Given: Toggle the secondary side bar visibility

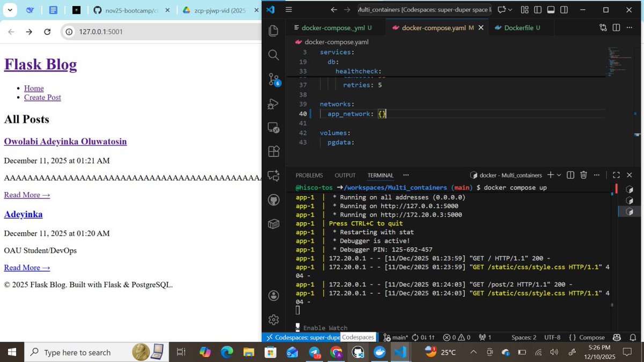Looking at the screenshot, I should [x=564, y=10].
